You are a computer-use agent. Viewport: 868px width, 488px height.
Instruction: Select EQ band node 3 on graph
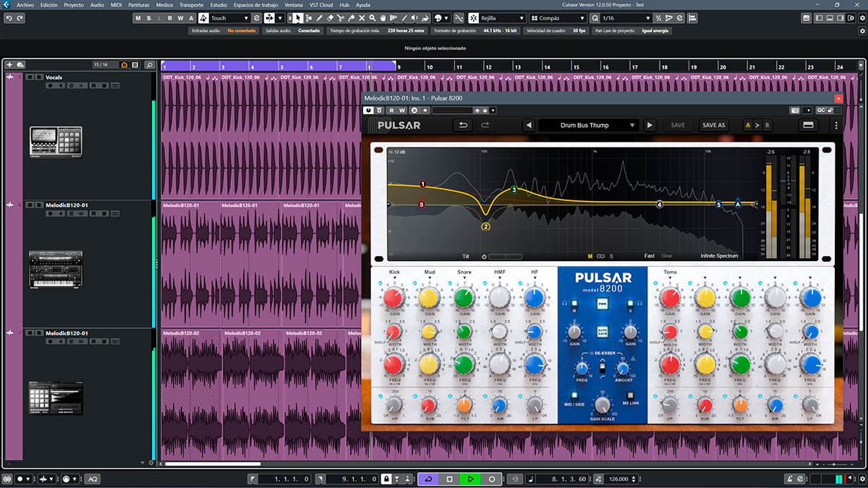tap(514, 189)
